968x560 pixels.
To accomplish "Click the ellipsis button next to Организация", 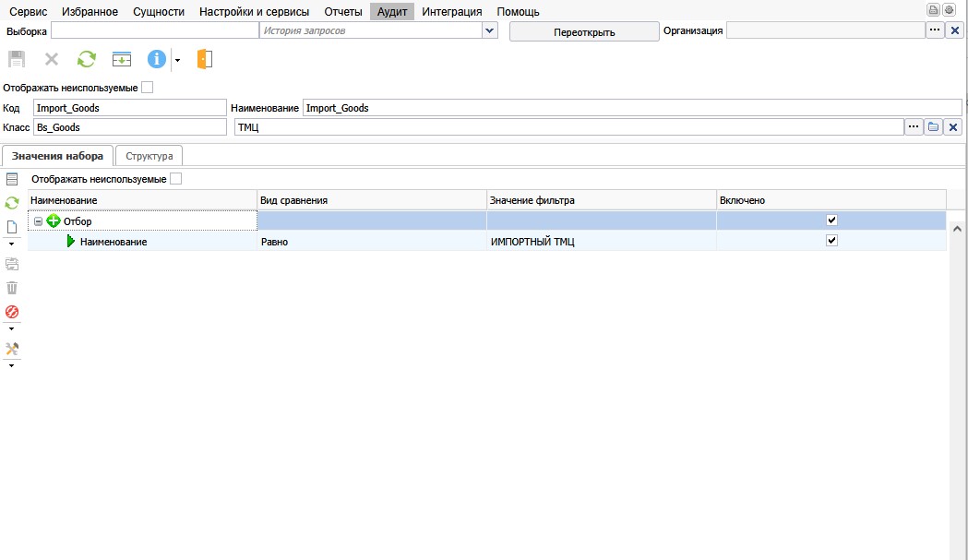I will point(935,30).
